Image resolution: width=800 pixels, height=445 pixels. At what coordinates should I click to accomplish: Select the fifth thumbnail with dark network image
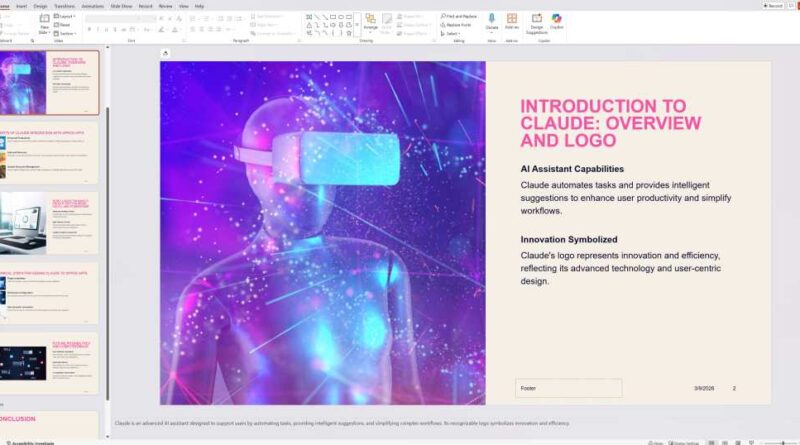tap(49, 362)
